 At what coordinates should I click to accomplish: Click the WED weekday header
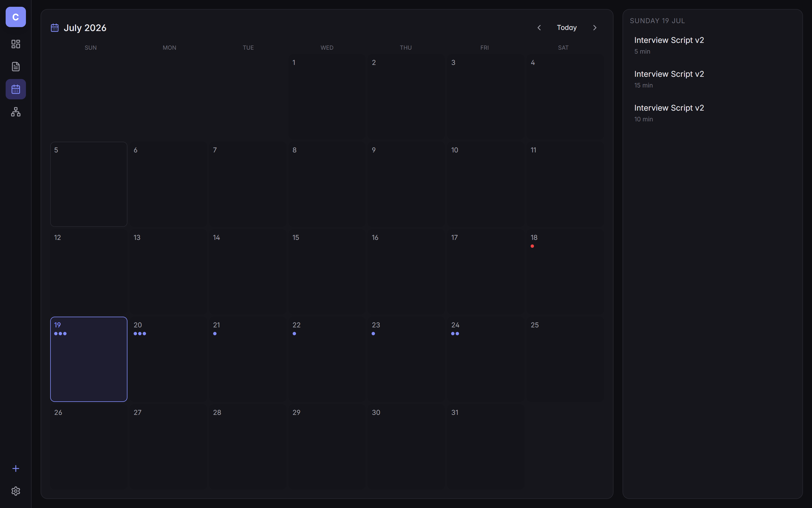pos(327,48)
